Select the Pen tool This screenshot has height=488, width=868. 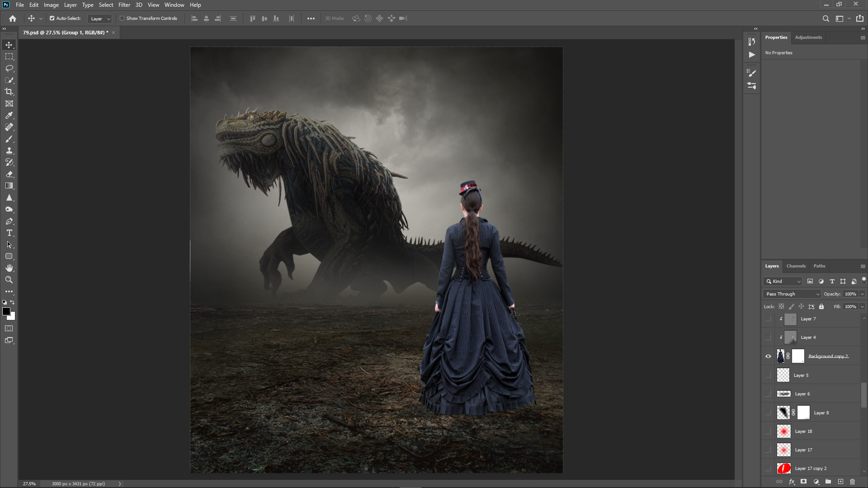[x=9, y=221]
